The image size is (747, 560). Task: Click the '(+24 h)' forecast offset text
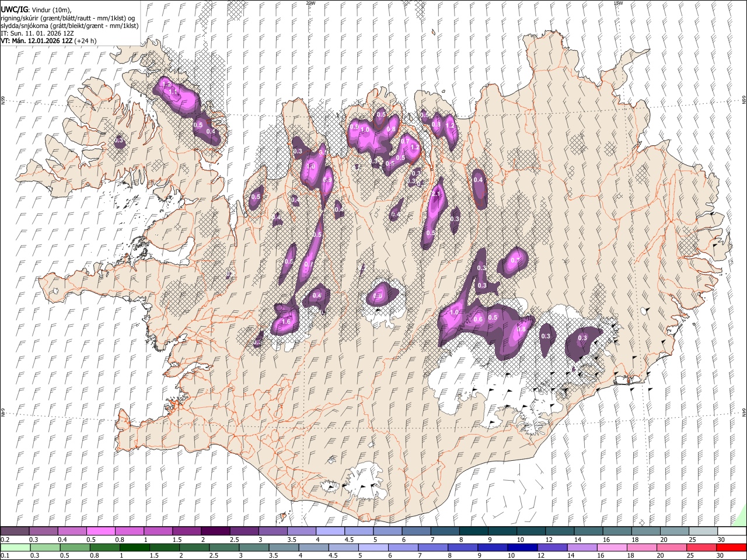click(x=85, y=41)
